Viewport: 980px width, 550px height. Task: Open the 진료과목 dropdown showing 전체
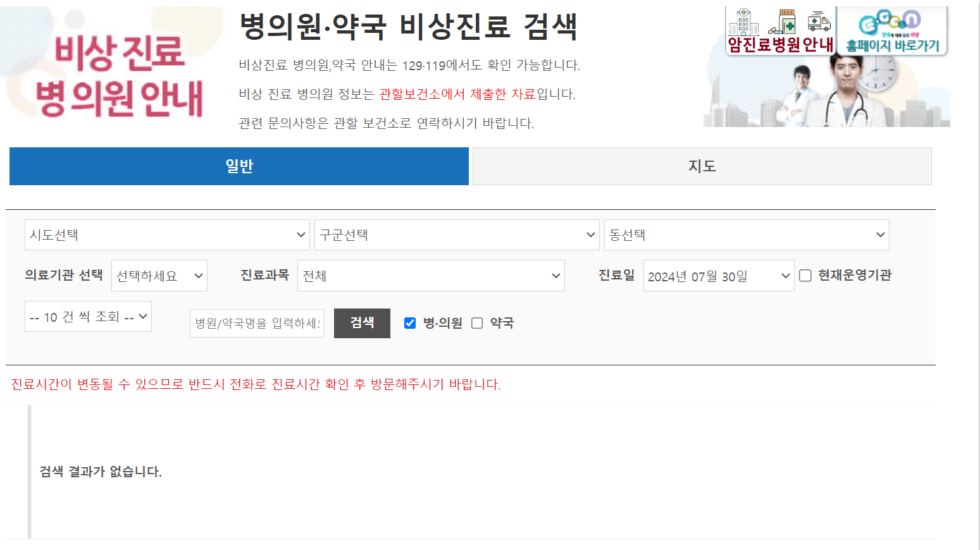[x=431, y=275]
